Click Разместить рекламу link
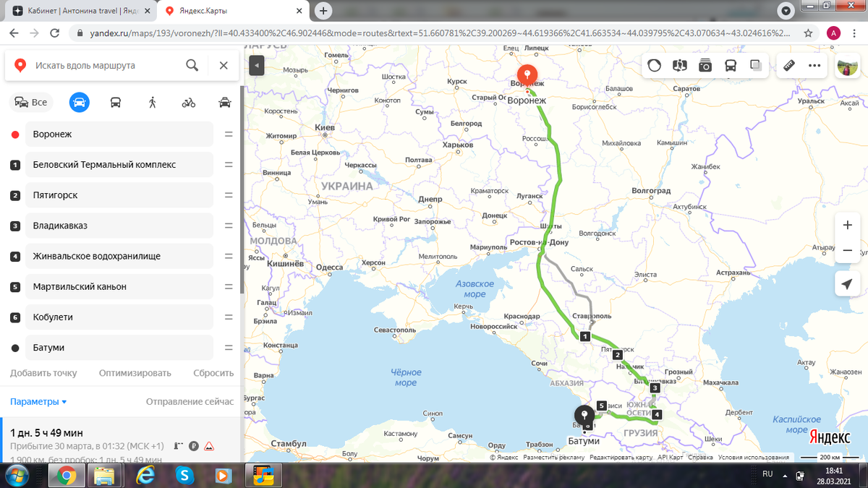 [x=554, y=458]
